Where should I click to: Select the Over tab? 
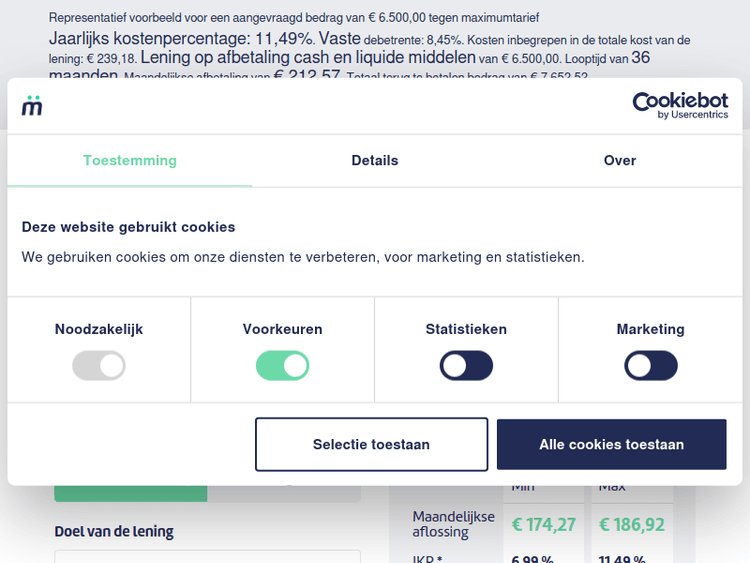click(x=620, y=160)
